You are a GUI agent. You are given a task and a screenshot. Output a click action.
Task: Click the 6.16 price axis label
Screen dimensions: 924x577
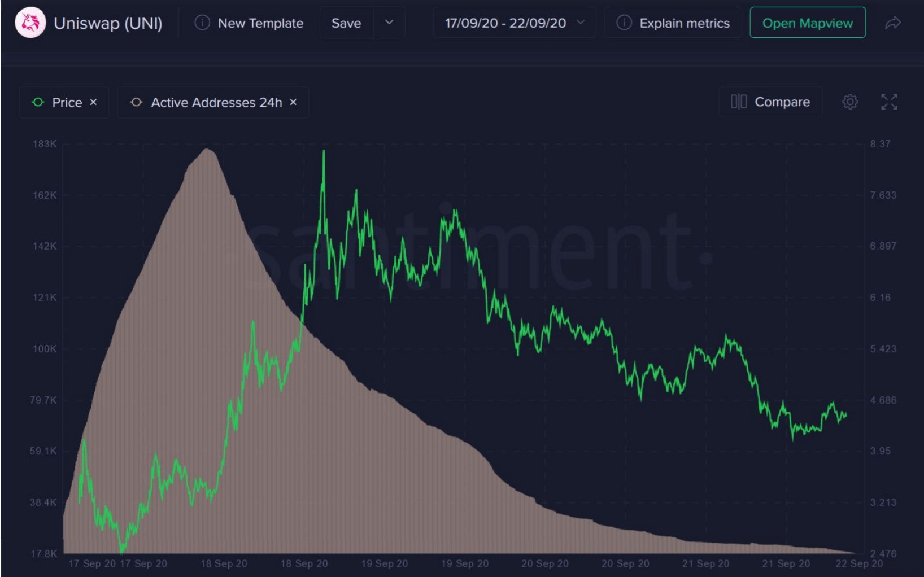(x=880, y=298)
